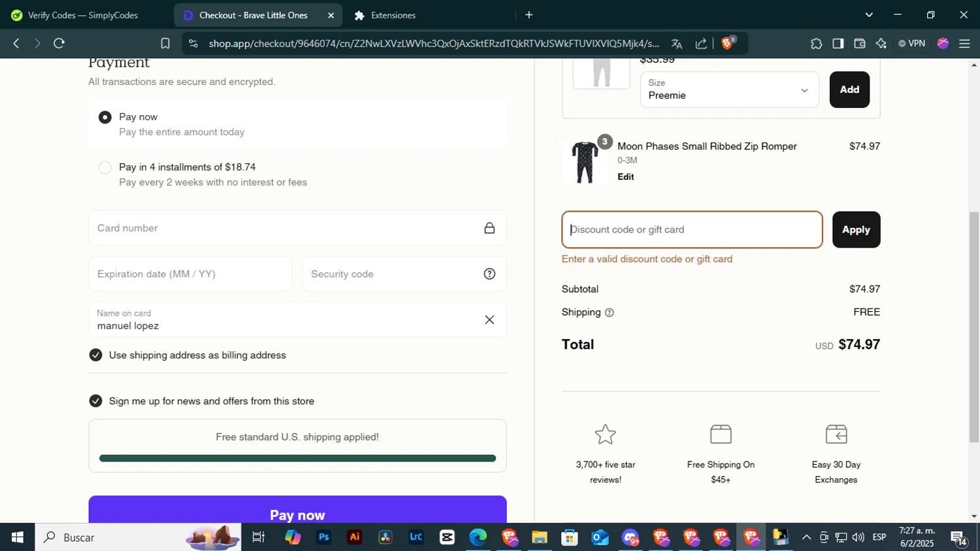980x551 pixels.
Task: Open volume control in system tray
Action: [858, 537]
